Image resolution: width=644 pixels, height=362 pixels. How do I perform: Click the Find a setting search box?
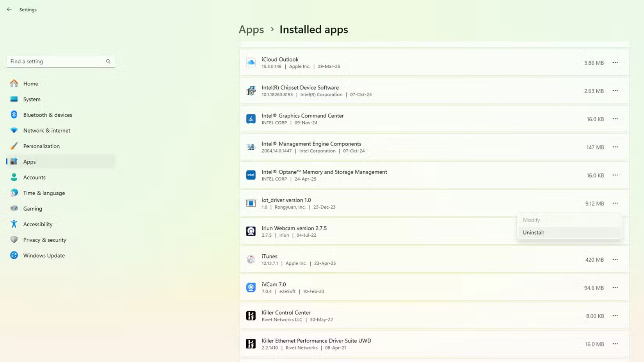click(x=57, y=61)
